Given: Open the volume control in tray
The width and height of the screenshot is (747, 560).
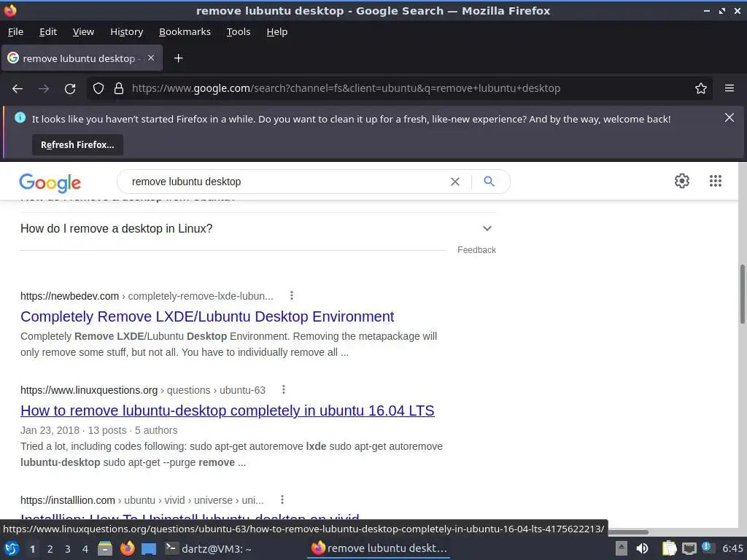Looking at the screenshot, I should [x=642, y=548].
